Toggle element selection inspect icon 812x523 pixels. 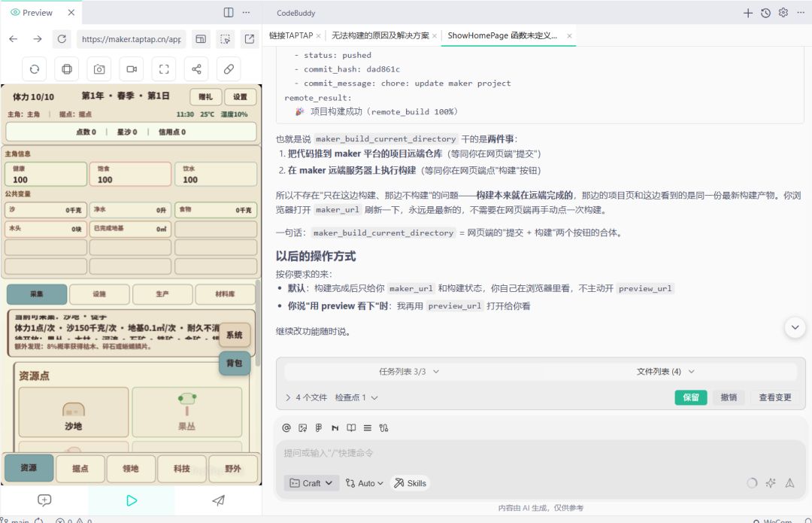pyautogui.click(x=226, y=39)
